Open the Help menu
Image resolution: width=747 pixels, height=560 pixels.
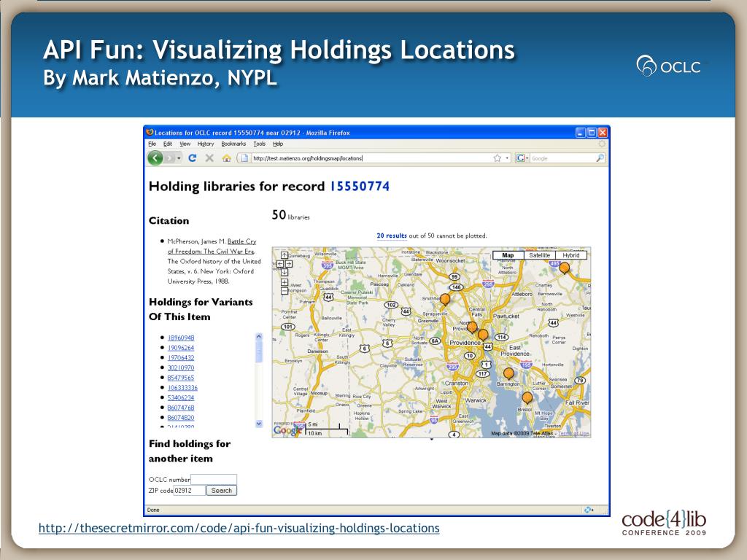pyautogui.click(x=278, y=144)
